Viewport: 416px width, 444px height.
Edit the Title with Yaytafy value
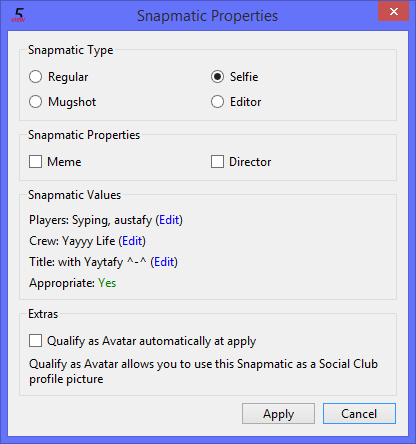tap(164, 262)
